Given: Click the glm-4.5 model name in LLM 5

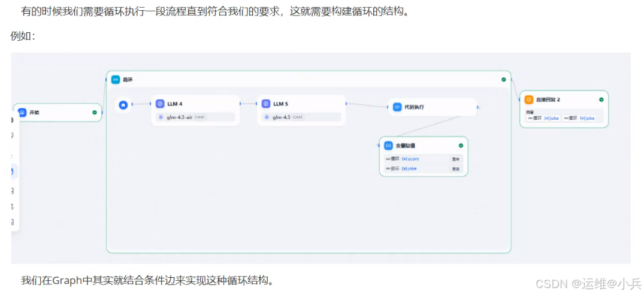Looking at the screenshot, I should 282,117.
